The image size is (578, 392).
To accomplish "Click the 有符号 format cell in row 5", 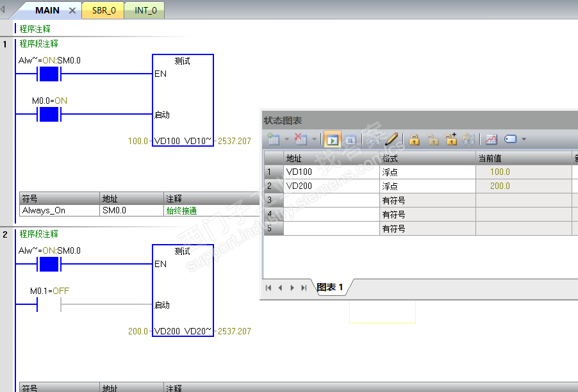I will click(427, 229).
